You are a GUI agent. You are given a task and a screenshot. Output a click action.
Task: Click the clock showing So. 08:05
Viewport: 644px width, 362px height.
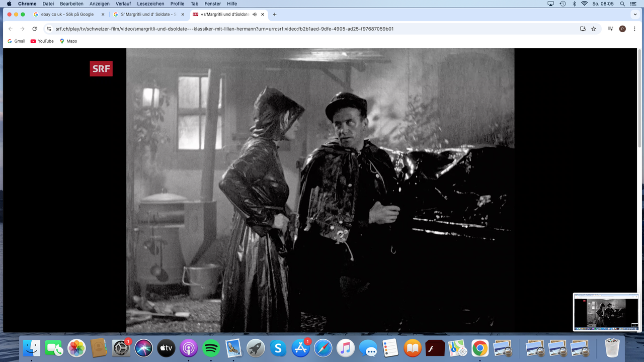click(x=603, y=4)
